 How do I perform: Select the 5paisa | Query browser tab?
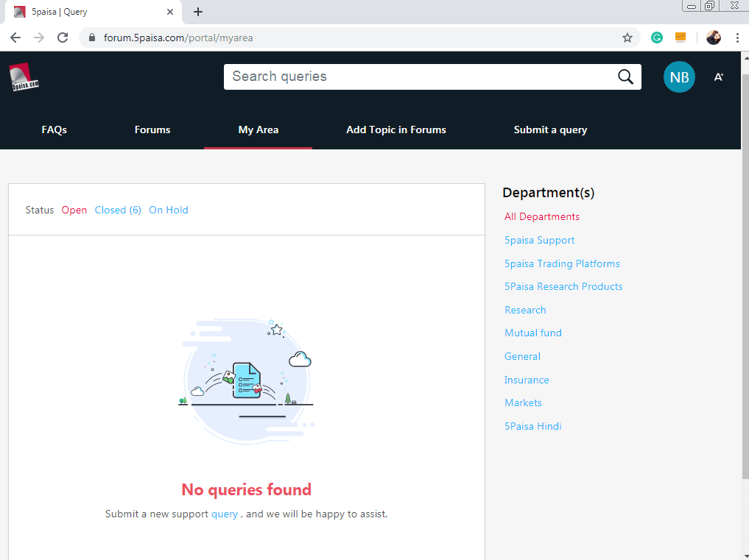[x=94, y=12]
